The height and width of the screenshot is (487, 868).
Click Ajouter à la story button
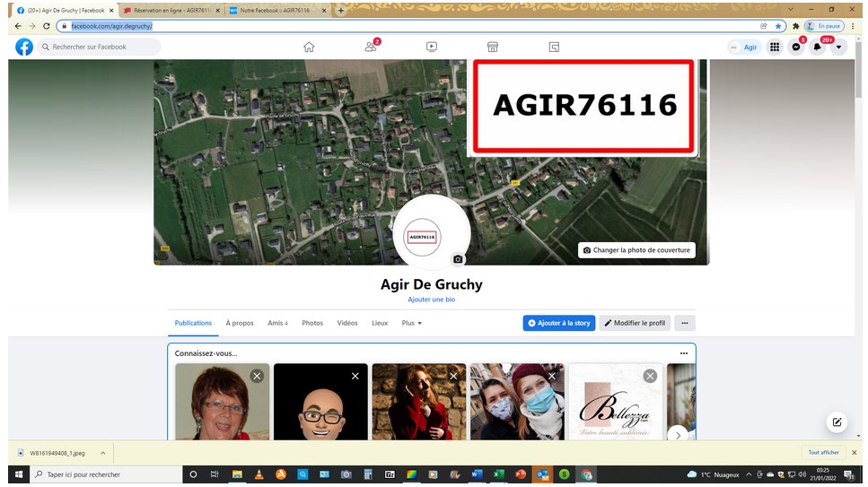(559, 323)
